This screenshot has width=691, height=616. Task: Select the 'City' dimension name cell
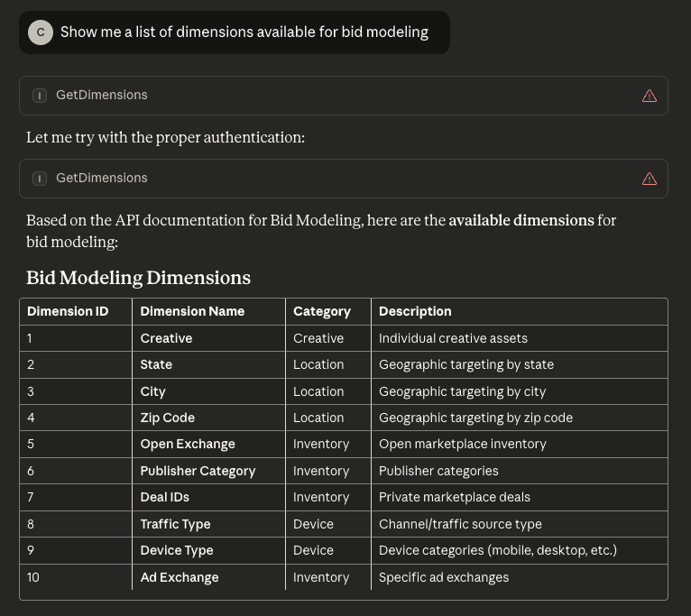point(209,391)
